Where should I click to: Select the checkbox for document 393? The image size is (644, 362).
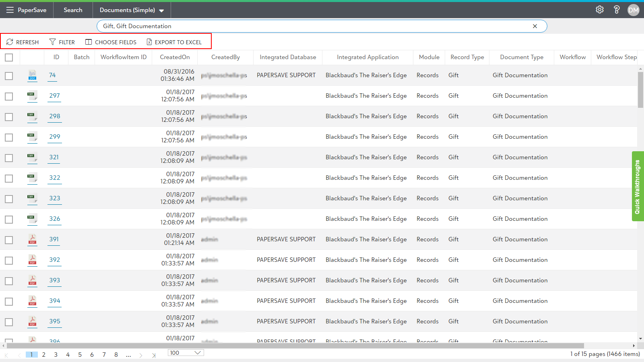pos(9,281)
